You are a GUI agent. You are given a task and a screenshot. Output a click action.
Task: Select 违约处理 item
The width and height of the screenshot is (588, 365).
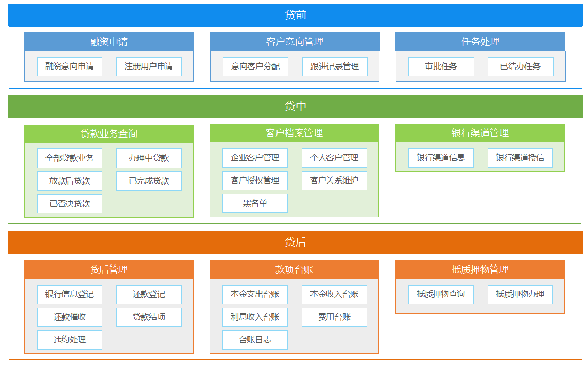[70, 340]
